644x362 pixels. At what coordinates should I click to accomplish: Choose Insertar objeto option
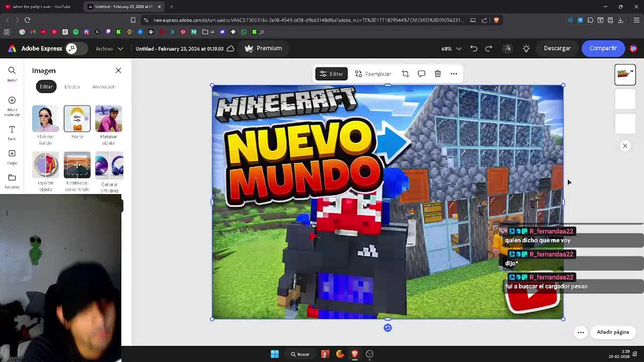[x=45, y=171]
